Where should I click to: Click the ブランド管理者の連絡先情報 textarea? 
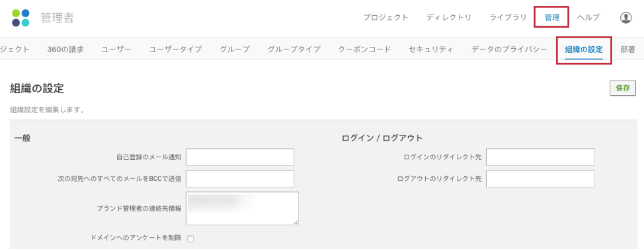[242, 209]
